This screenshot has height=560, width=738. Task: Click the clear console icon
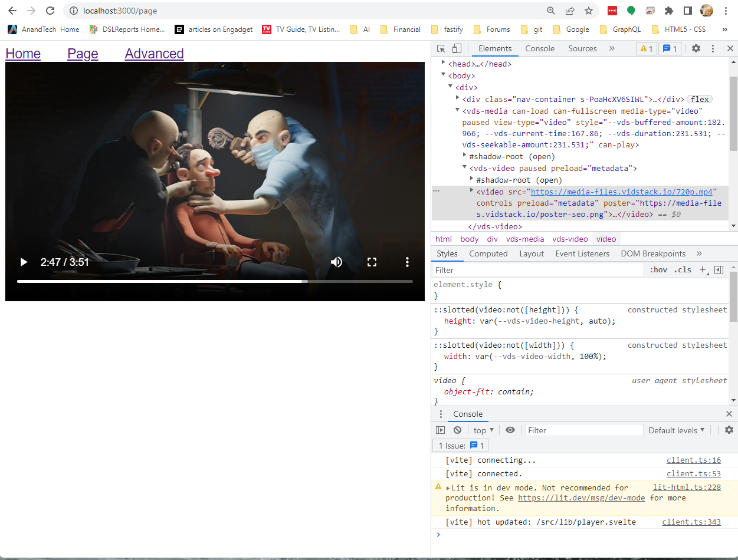click(x=457, y=430)
